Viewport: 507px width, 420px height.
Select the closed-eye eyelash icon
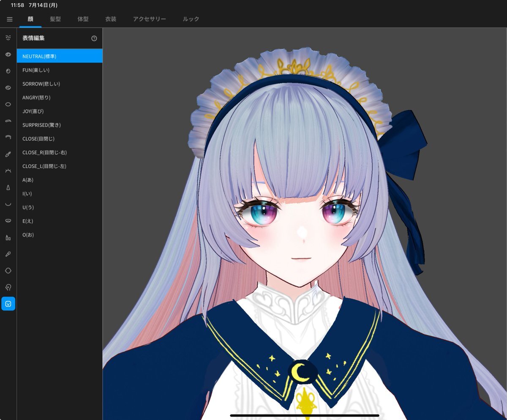click(x=8, y=171)
